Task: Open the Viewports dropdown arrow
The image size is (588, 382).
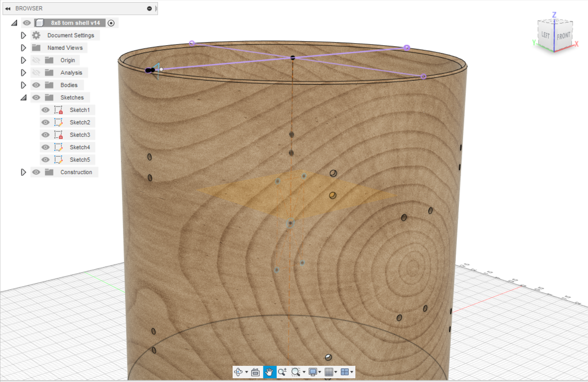Action: coord(352,372)
